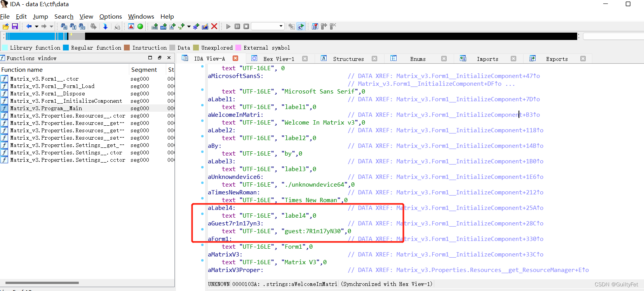Click the convert to data icon

[164, 26]
